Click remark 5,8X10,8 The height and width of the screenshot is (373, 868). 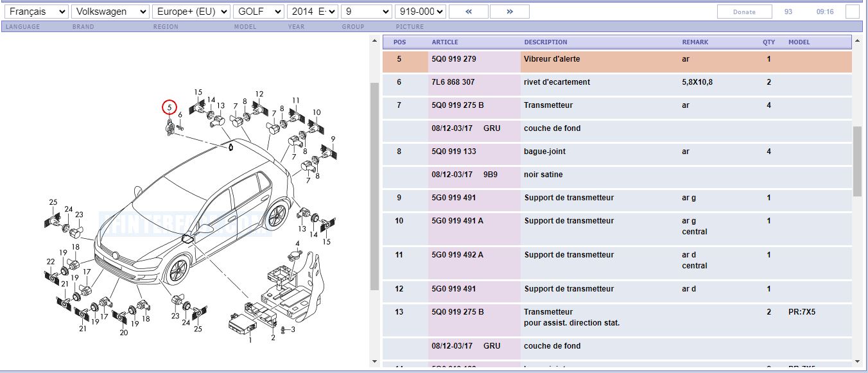697,82
